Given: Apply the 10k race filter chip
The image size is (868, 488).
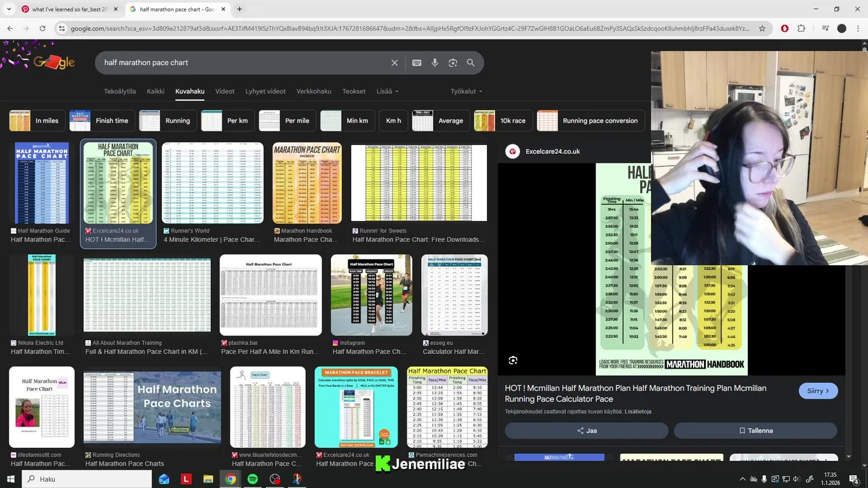Looking at the screenshot, I should point(503,121).
